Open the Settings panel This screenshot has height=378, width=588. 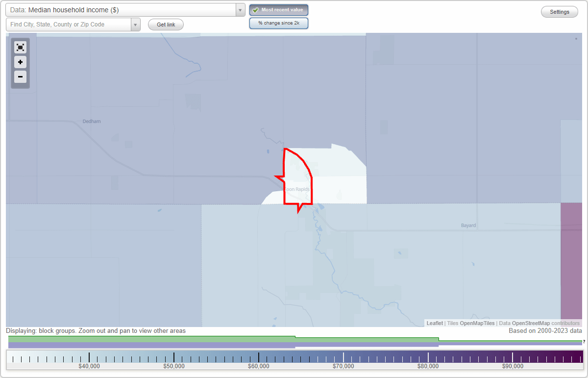(559, 11)
